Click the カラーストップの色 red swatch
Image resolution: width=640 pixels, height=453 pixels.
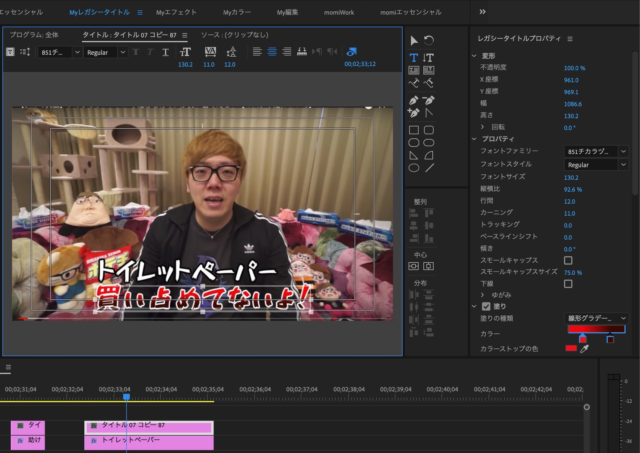point(571,348)
